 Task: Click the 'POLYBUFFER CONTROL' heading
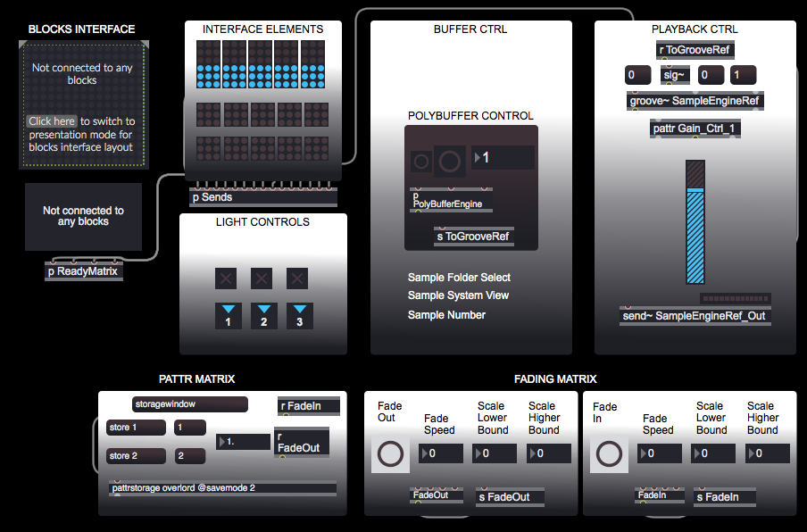point(471,116)
